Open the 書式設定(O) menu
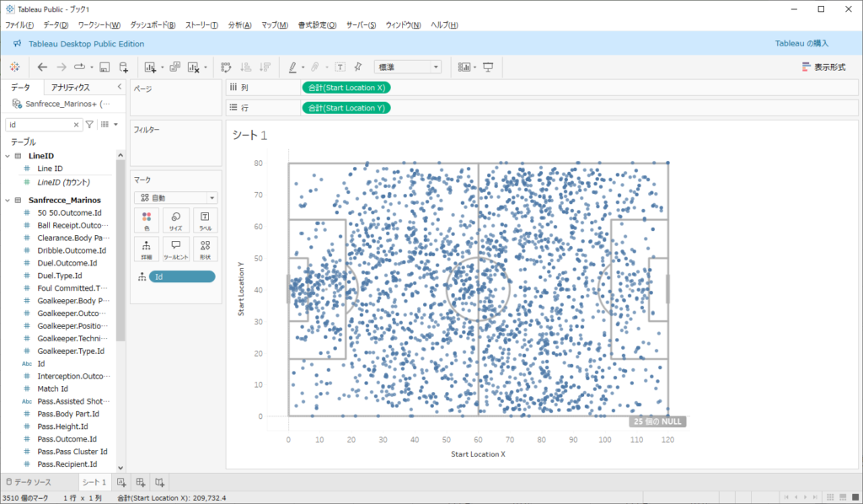863x504 pixels. (x=317, y=24)
